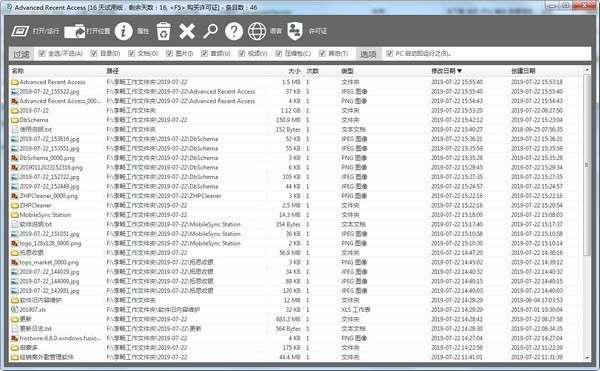
Task: Toggle the Documents 文档(O) filter checkbox
Action: 131,54
